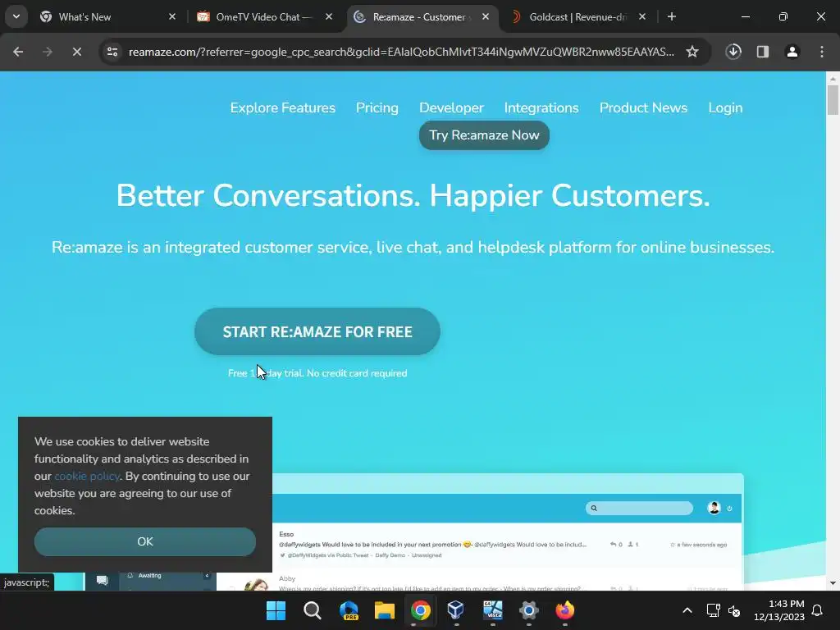The height and width of the screenshot is (630, 840).
Task: Open the muted volume tray icon
Action: (x=734, y=610)
